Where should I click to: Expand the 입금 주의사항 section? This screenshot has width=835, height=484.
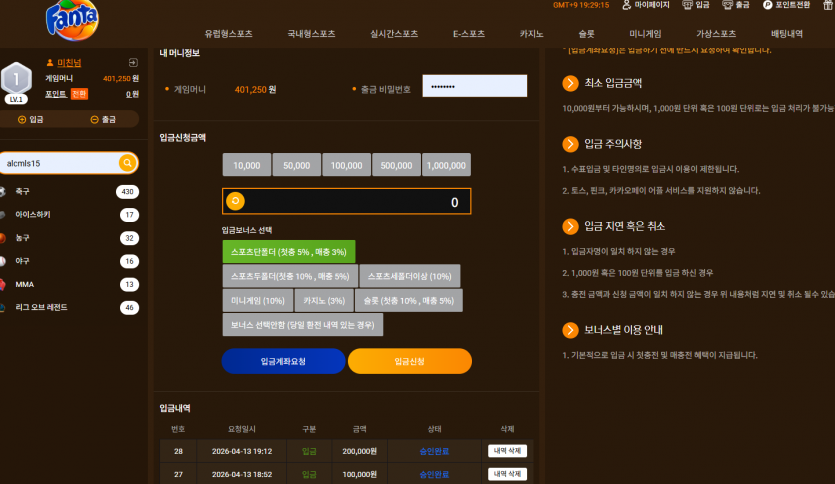click(570, 144)
